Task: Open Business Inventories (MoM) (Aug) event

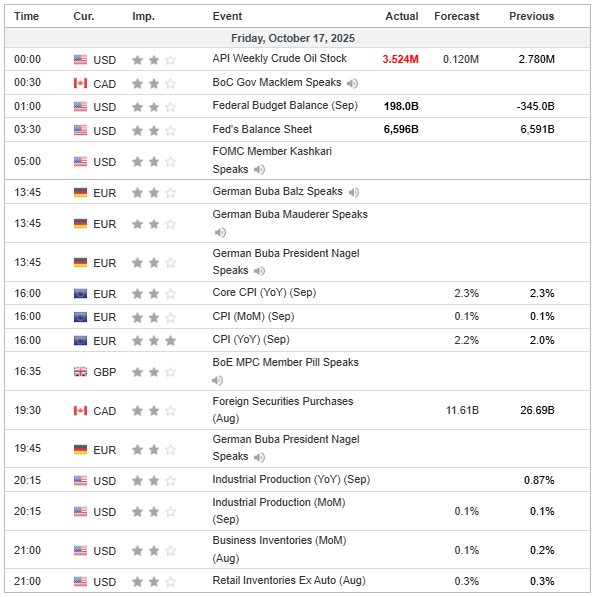Action: point(279,549)
